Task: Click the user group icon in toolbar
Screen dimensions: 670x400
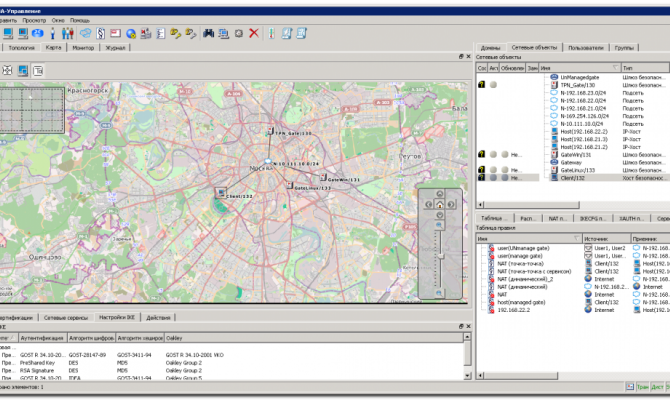Action: click(x=67, y=32)
